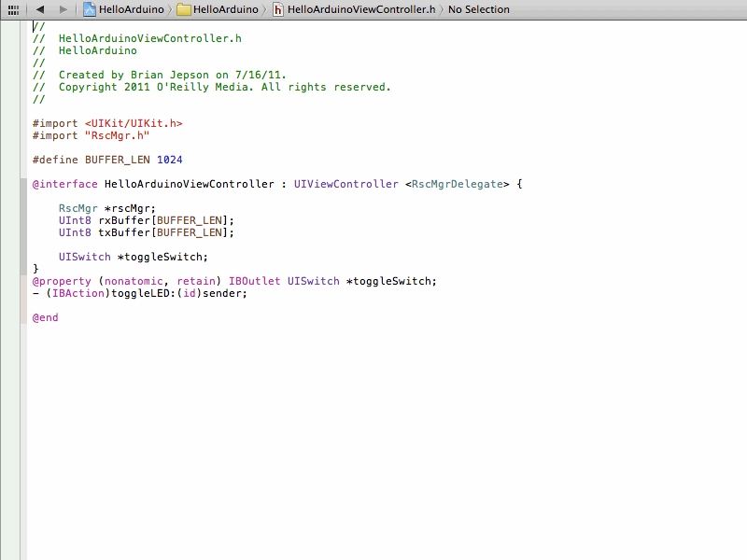Open the HelloArduinoViewController.h breadcrumb
The width and height of the screenshot is (747, 560).
tap(361, 9)
